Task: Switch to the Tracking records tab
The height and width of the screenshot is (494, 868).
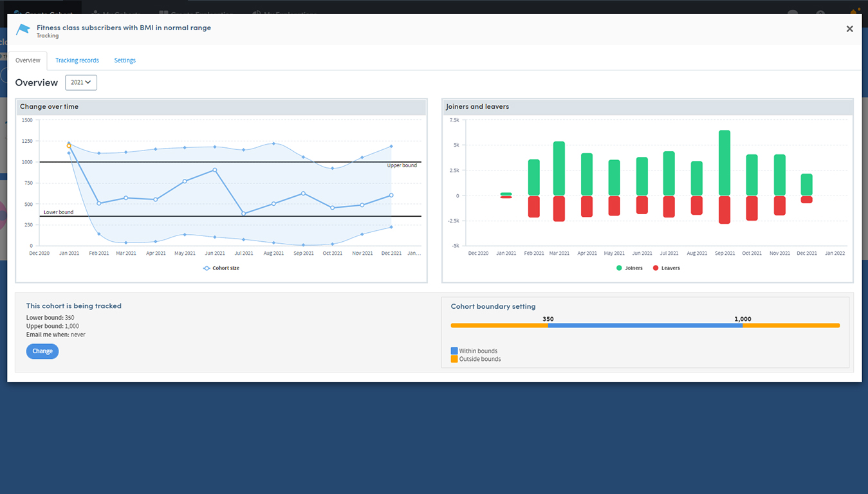Action: point(77,60)
